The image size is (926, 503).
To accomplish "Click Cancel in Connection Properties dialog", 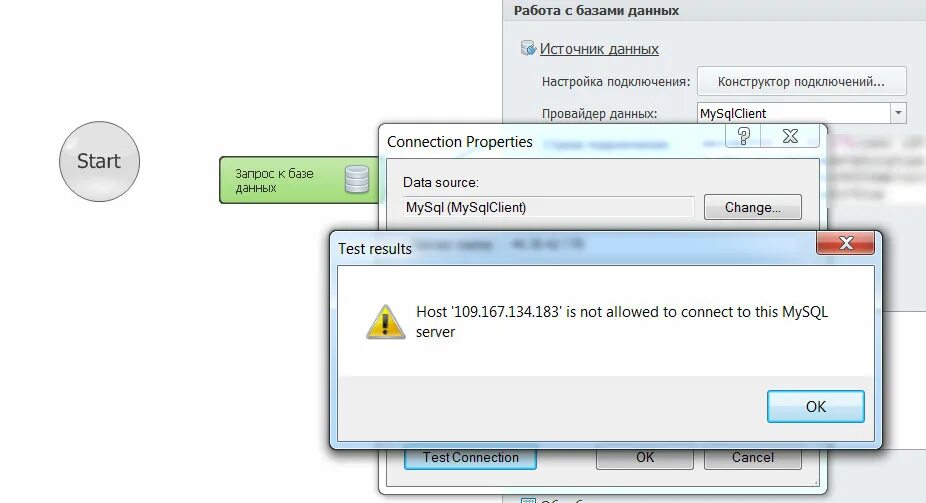I will click(x=752, y=458).
